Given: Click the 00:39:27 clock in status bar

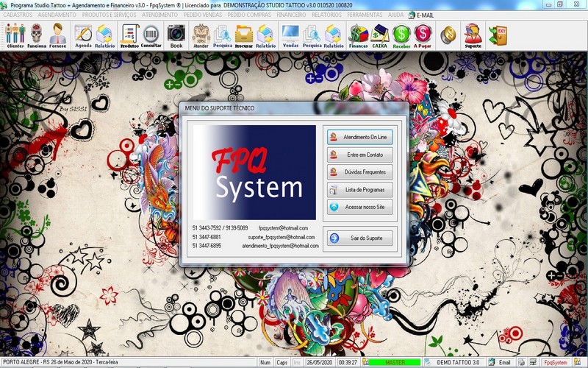Looking at the screenshot, I should pos(348,362).
